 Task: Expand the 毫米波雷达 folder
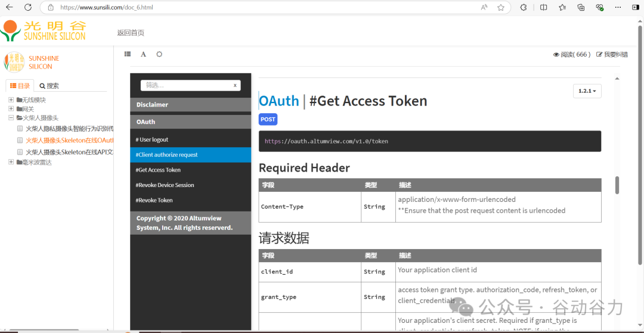(x=11, y=162)
